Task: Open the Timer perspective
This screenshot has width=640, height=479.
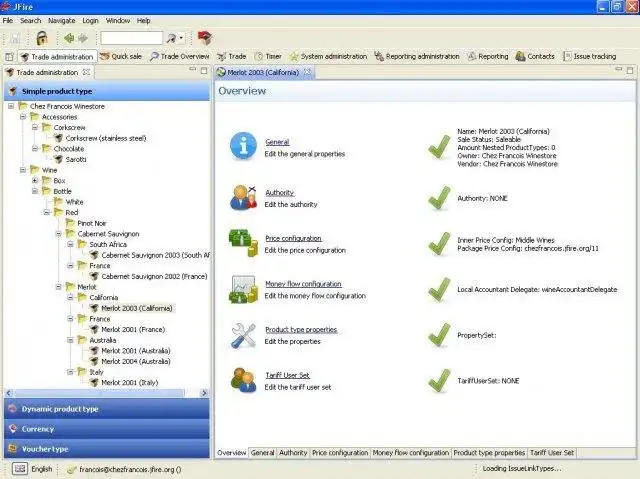Action: pos(268,57)
